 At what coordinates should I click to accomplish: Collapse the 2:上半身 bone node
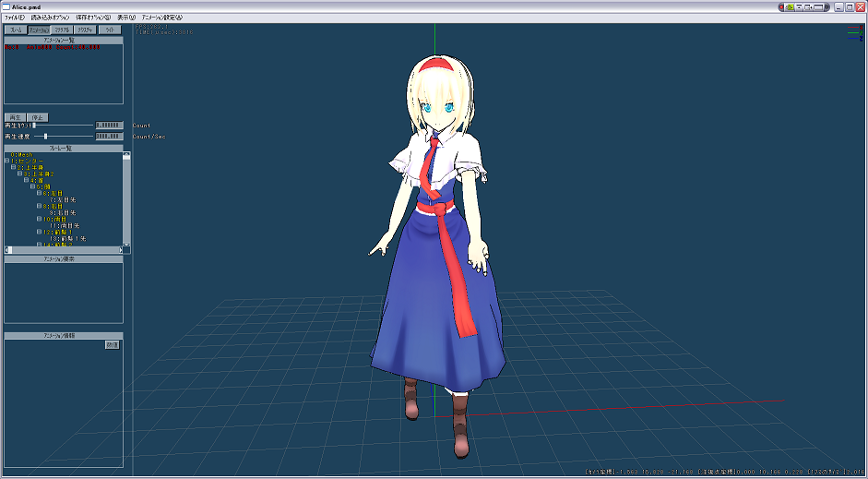[x=14, y=167]
